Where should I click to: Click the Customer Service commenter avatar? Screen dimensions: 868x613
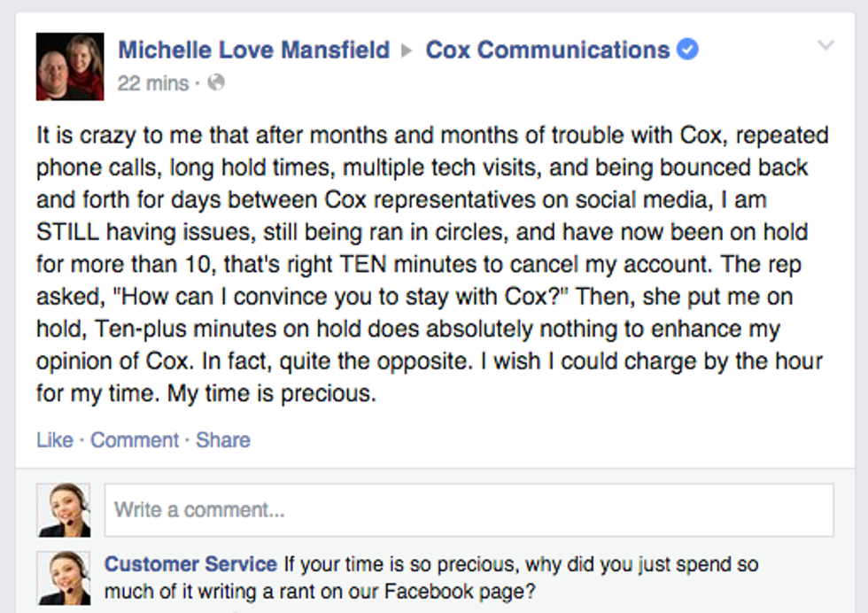pyautogui.click(x=64, y=578)
